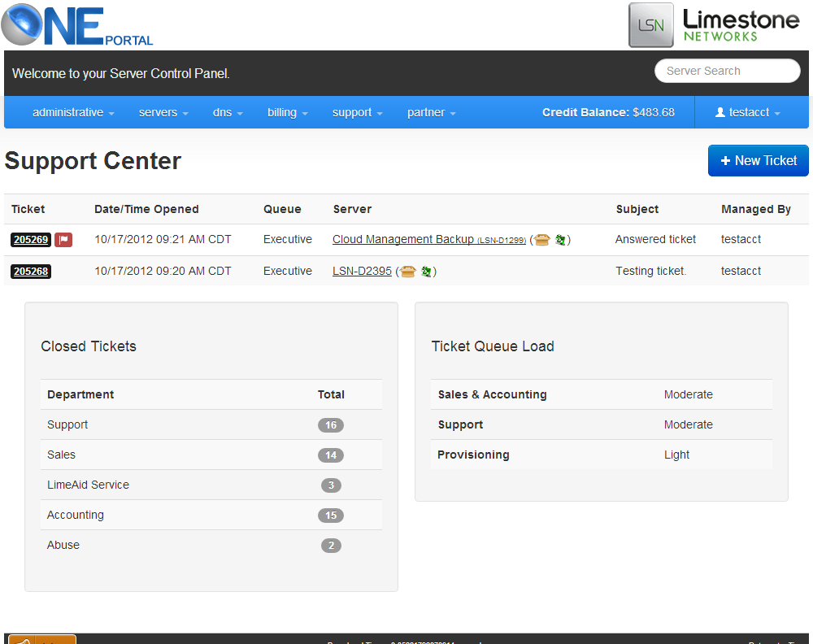Click the Support closed tickets count 16
Screen dimensions: 813x644
click(x=331, y=425)
